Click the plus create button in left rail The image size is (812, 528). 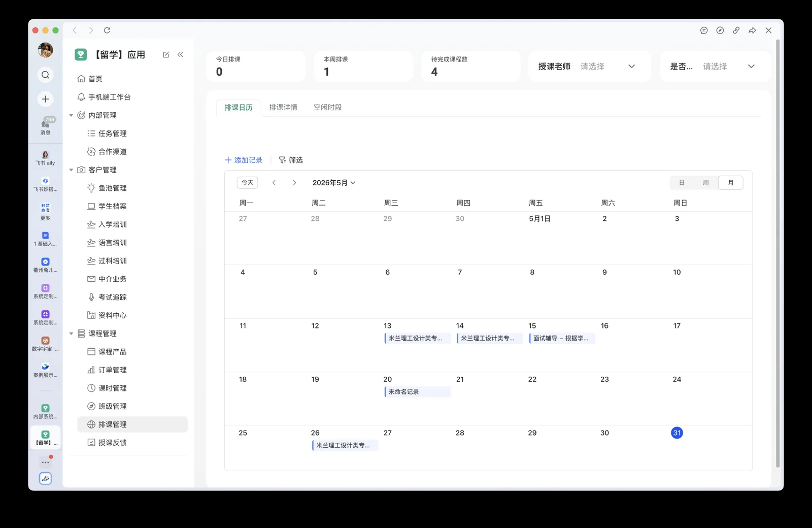click(x=45, y=99)
